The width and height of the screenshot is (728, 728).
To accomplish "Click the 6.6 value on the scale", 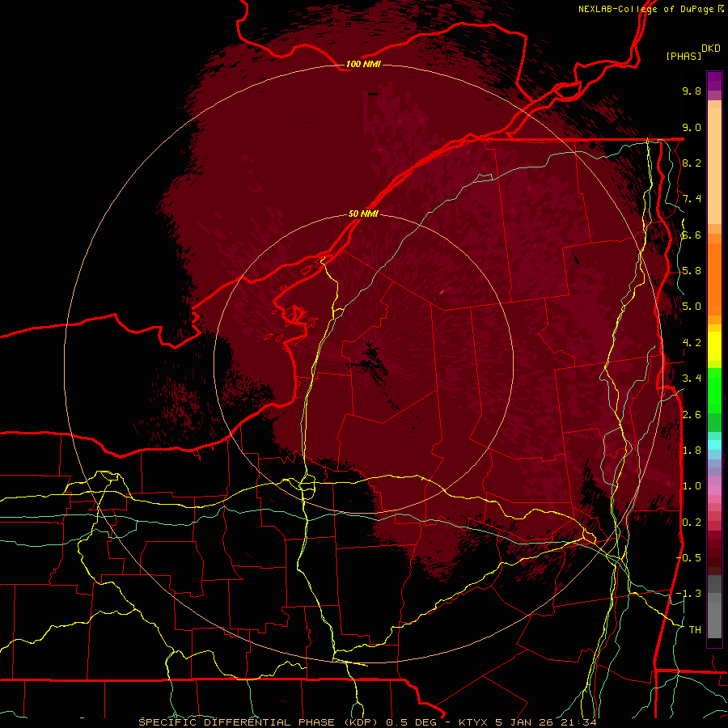I will [x=692, y=235].
